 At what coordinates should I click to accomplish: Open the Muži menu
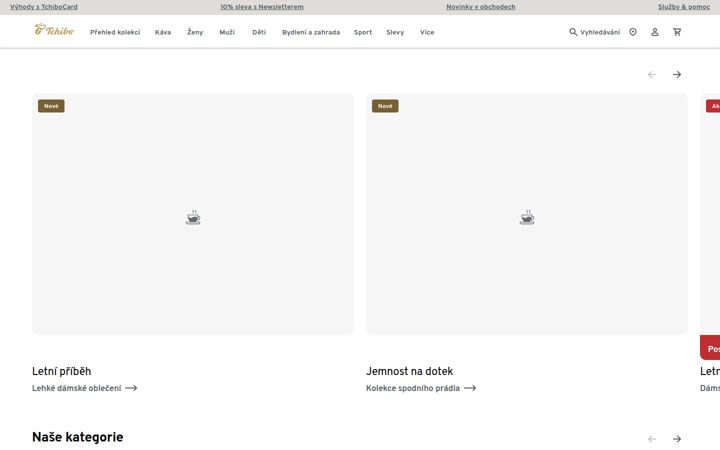[x=227, y=32]
